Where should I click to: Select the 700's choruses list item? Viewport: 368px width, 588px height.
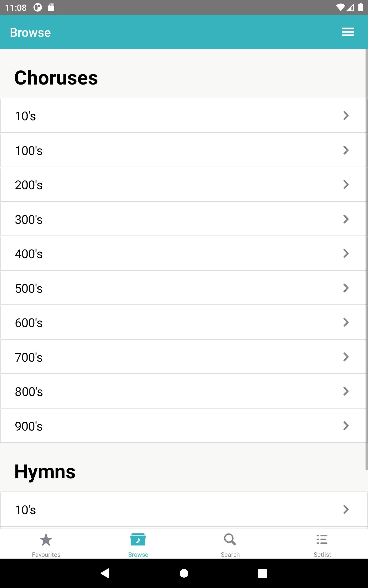[184, 357]
